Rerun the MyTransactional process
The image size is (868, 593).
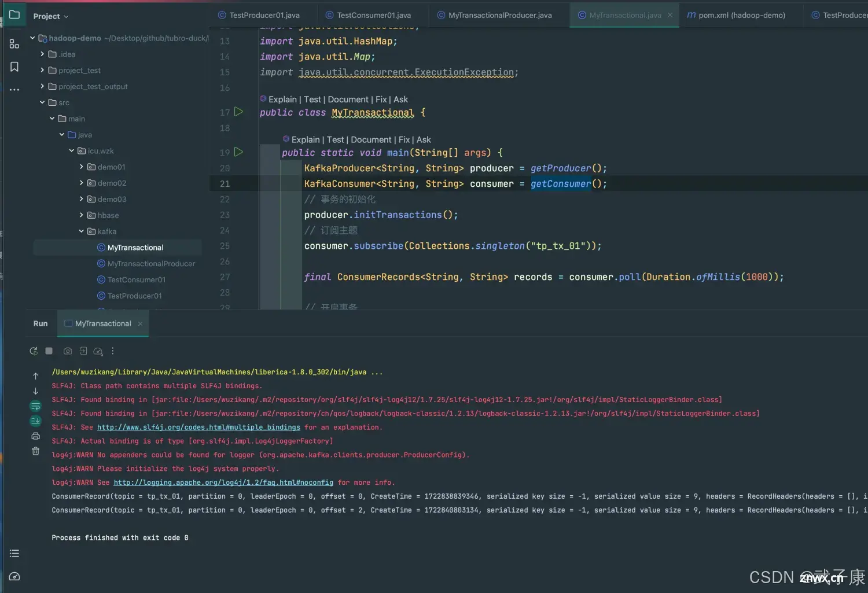34,351
